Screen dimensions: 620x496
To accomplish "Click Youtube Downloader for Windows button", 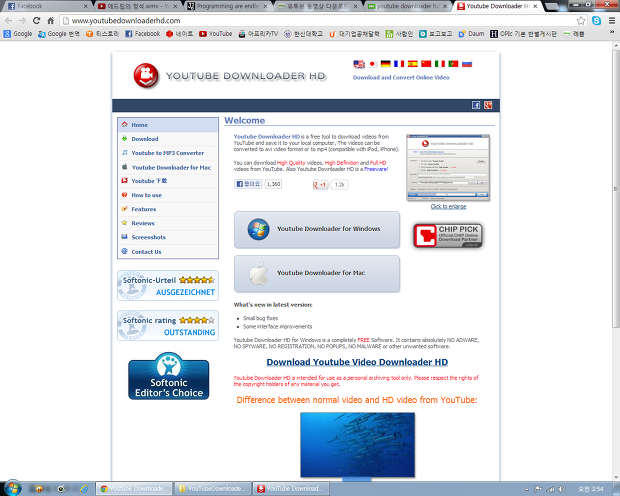I will (317, 229).
